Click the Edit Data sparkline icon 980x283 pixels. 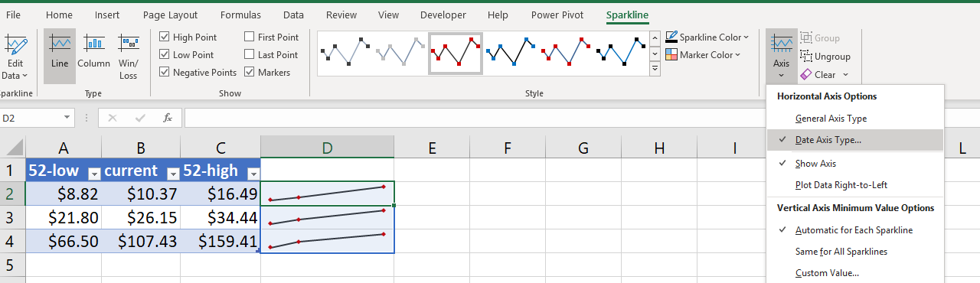coord(15,44)
